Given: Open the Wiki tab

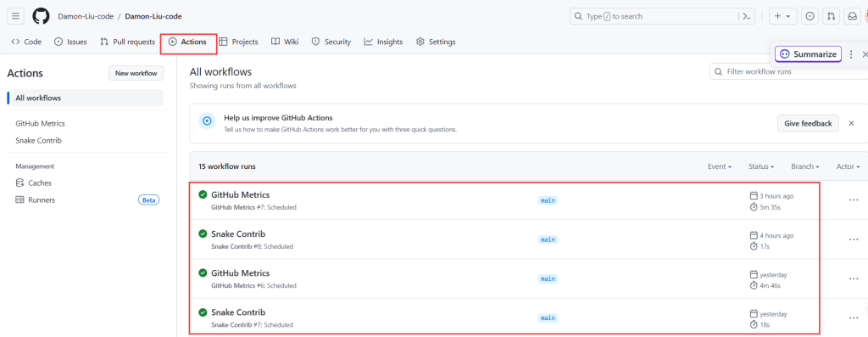Looking at the screenshot, I should pyautogui.click(x=285, y=42).
